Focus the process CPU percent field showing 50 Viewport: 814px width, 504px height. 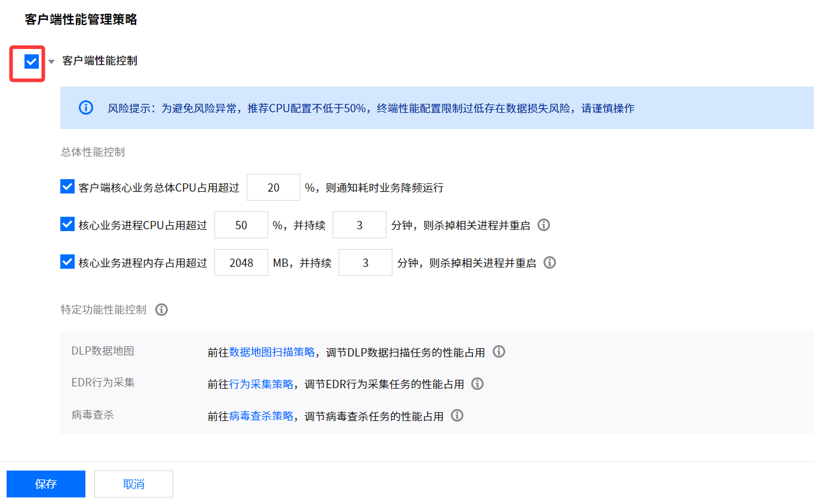241,225
